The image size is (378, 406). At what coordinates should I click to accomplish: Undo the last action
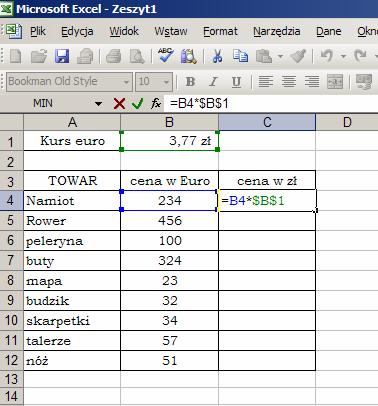(x=327, y=56)
